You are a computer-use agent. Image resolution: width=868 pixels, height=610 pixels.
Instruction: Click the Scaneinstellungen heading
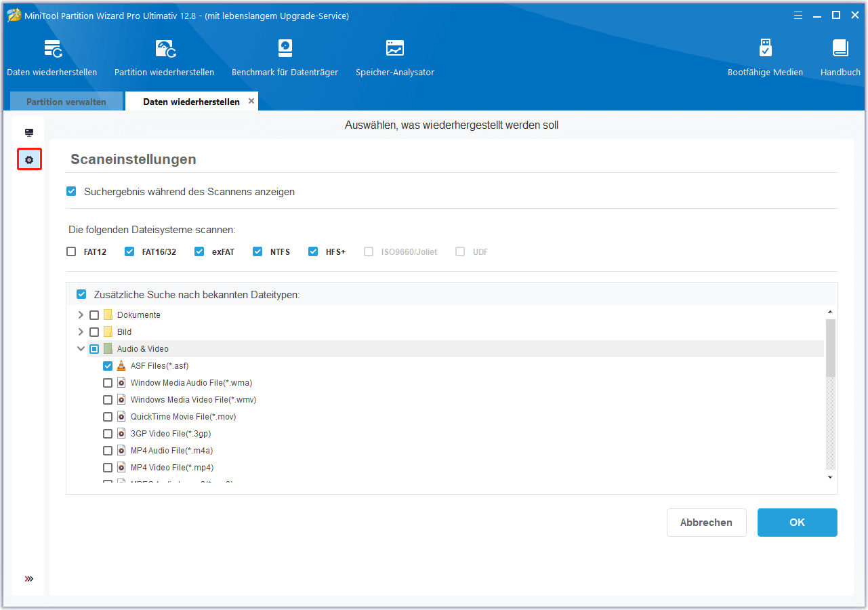(x=133, y=159)
